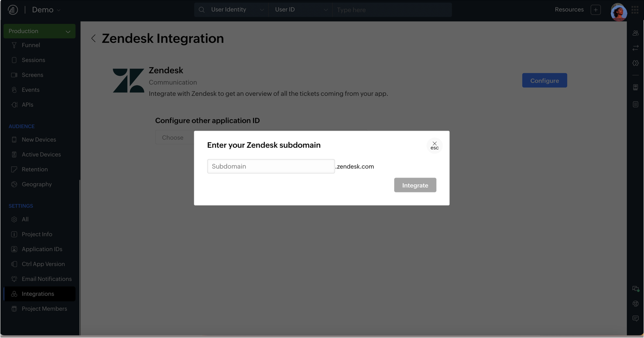Open the User Identity dropdown
The width and height of the screenshot is (644, 338).
coord(237,10)
